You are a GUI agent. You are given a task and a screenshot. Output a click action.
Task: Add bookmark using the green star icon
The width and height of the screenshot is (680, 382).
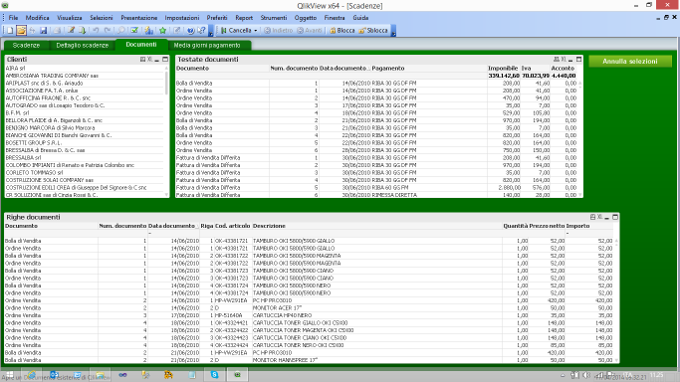[163, 31]
